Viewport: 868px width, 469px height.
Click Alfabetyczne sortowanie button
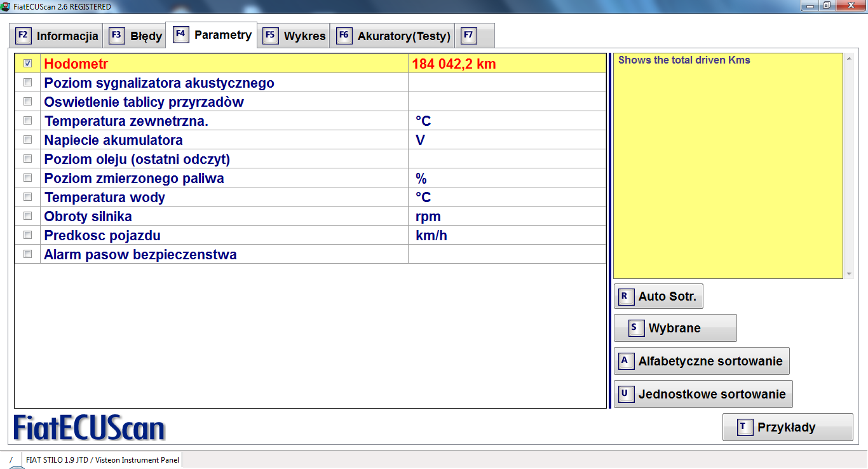(702, 361)
